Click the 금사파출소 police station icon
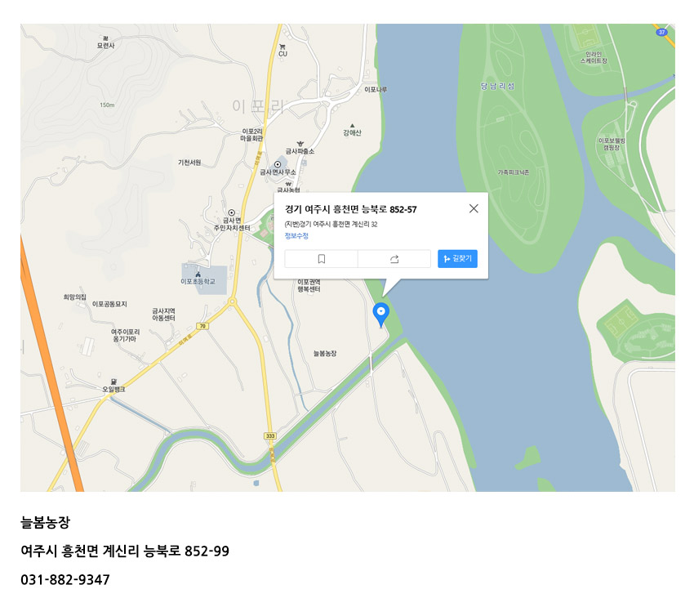694x616 pixels. click(x=300, y=144)
